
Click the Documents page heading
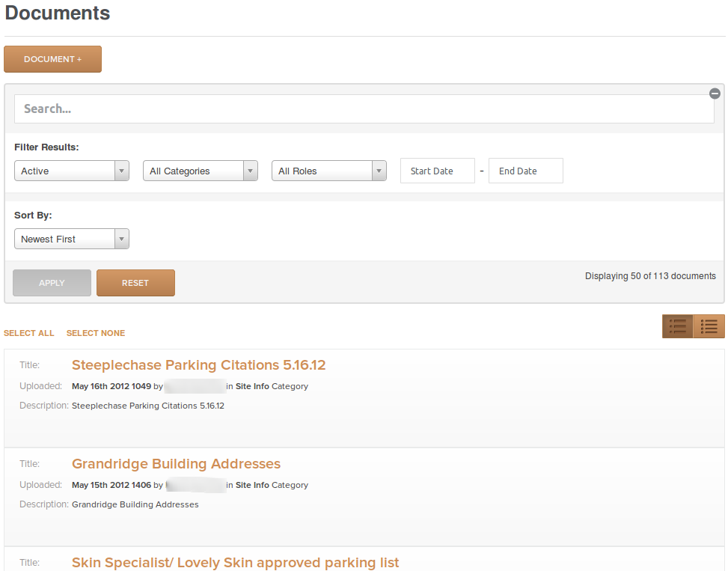click(58, 13)
